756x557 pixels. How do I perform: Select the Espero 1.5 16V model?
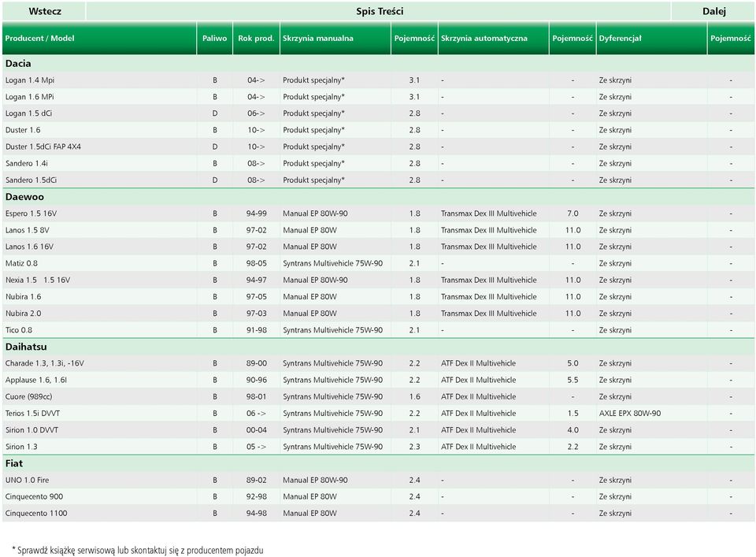(x=31, y=214)
